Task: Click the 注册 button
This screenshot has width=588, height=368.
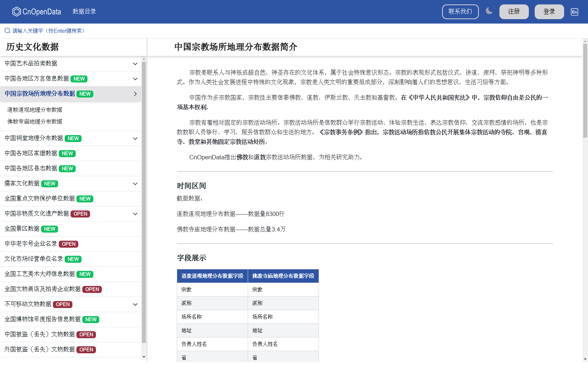Action: 514,11
